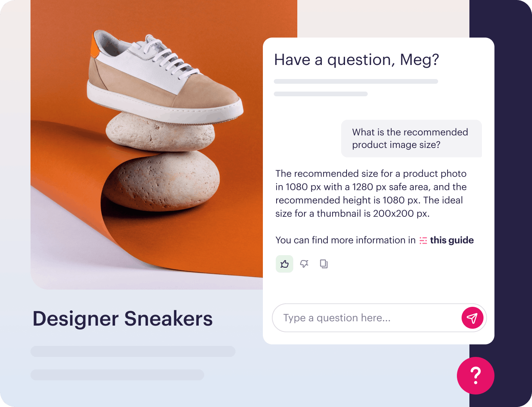The image size is (532, 407).
Task: Click the guide list icon beside this guide
Action: coord(423,240)
